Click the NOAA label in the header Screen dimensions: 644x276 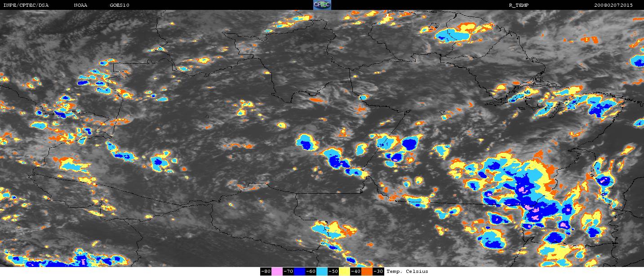pyautogui.click(x=81, y=5)
